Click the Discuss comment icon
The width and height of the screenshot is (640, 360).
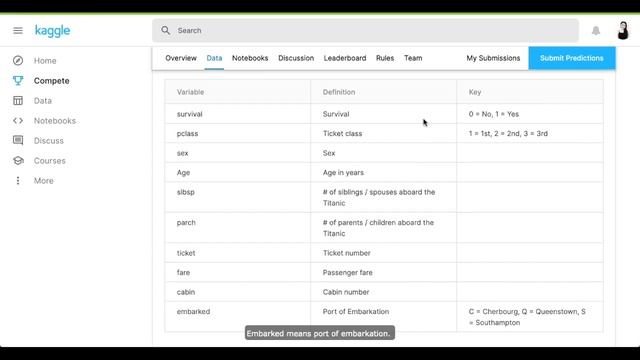point(18,140)
